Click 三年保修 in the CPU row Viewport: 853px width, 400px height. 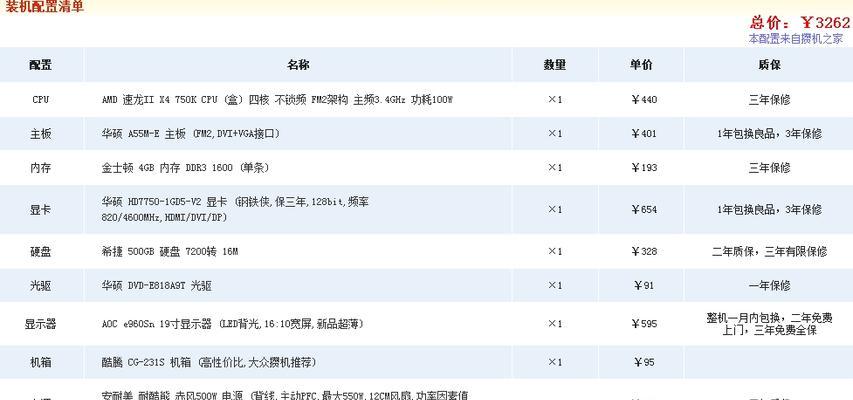[x=769, y=100]
